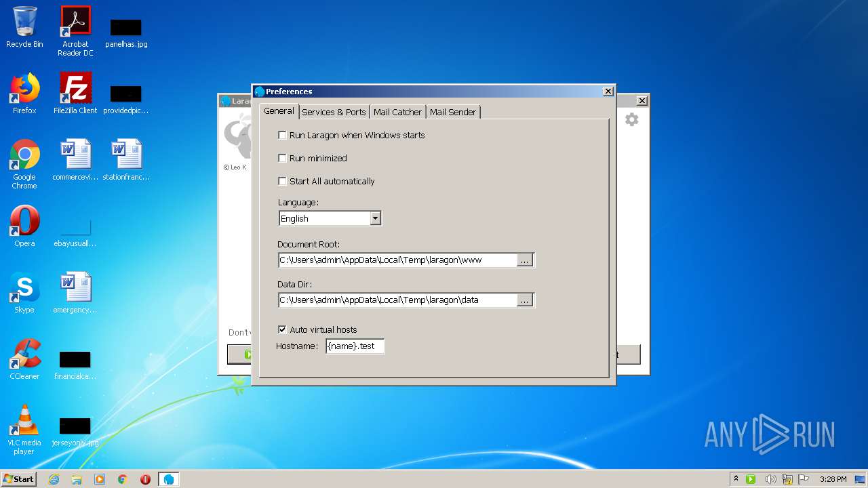This screenshot has width=868, height=488.
Task: Enable Start All automatically
Action: click(326, 182)
